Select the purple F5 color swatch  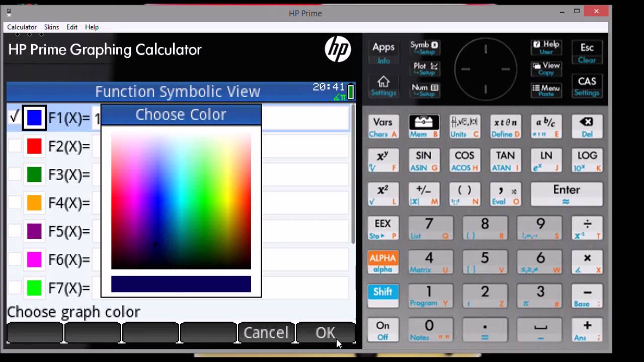[34, 231]
